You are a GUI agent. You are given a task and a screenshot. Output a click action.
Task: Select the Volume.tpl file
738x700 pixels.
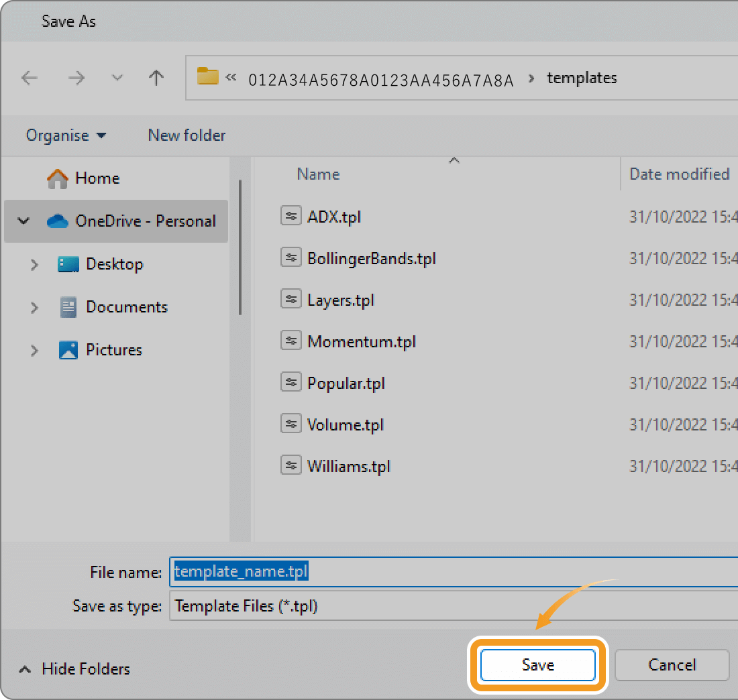(345, 425)
